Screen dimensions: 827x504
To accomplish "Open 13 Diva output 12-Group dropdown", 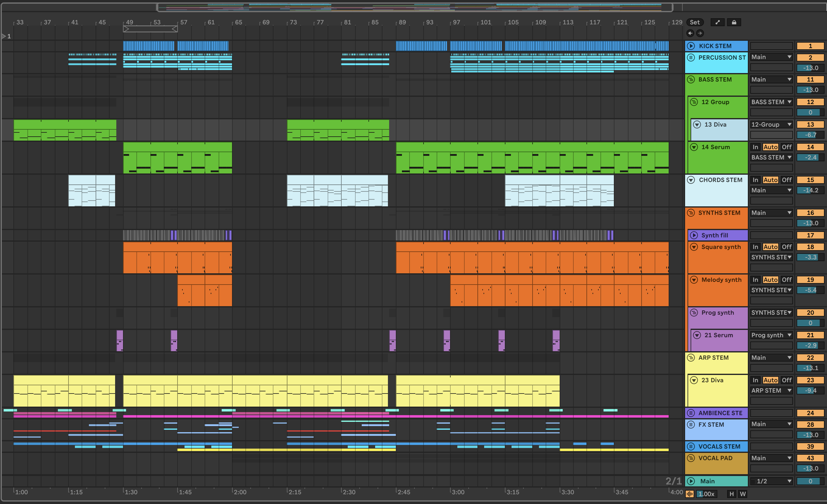I will (771, 124).
